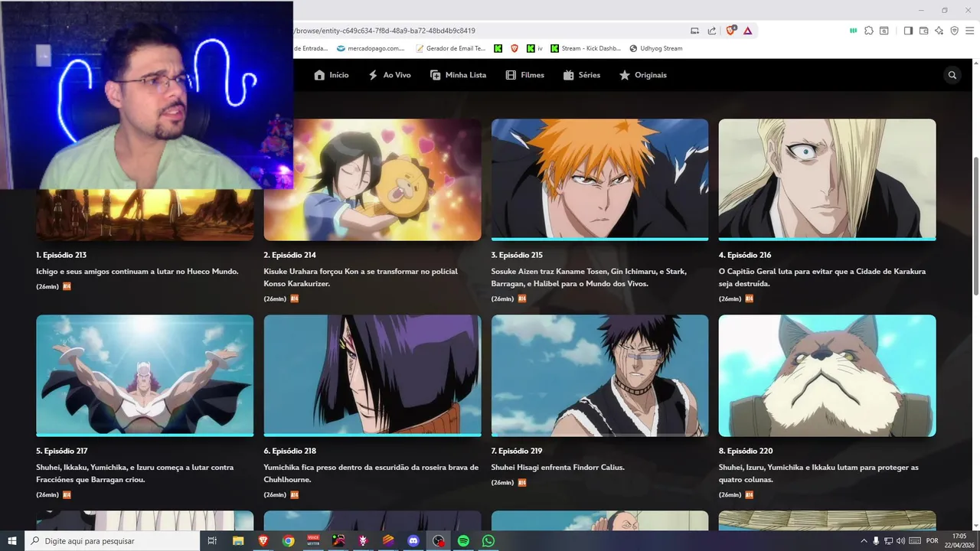Click the '2. Episódio 214' title
Image resolution: width=980 pixels, height=551 pixels.
[x=289, y=255]
